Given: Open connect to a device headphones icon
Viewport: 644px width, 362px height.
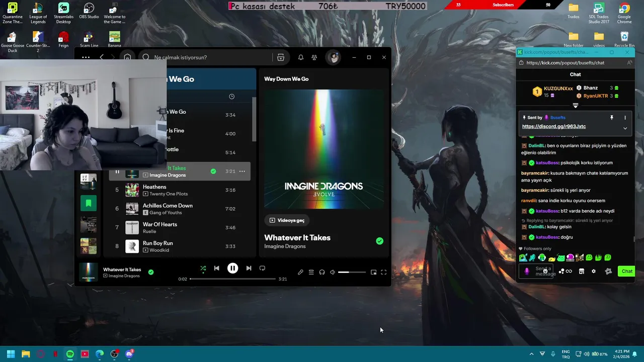Looking at the screenshot, I should tap(322, 272).
